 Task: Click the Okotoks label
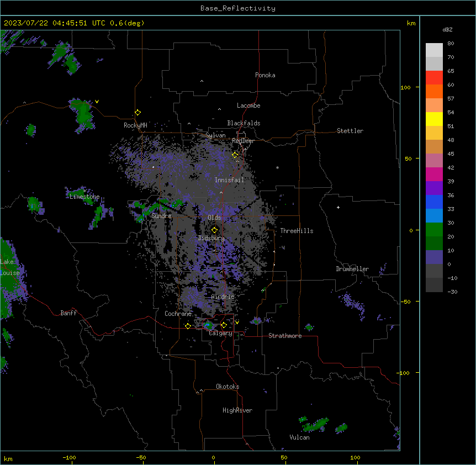point(228,387)
